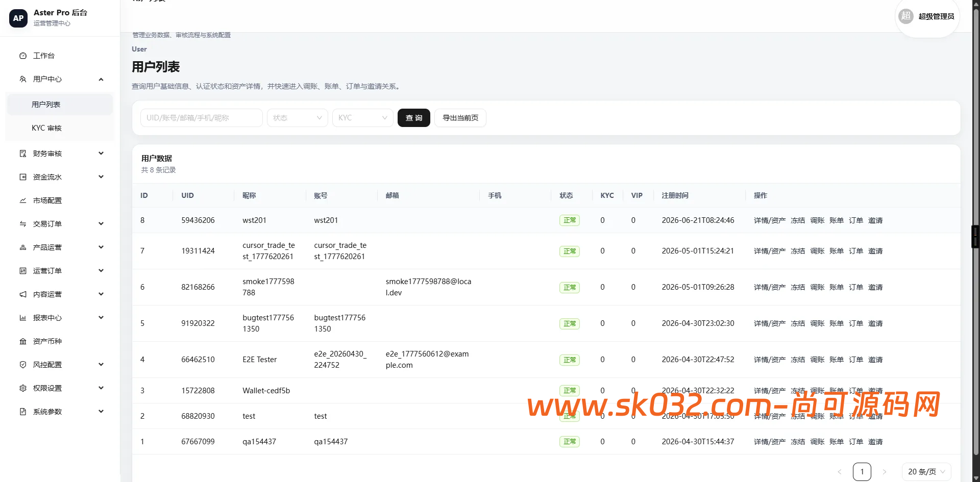Open the 状态 filter dropdown
The image size is (980, 482).
pos(298,118)
